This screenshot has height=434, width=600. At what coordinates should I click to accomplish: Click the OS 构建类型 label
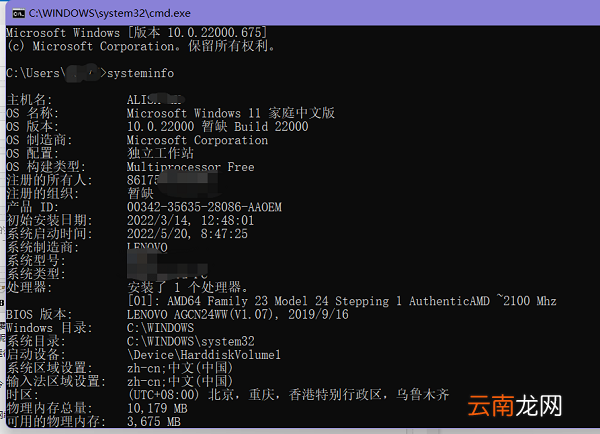click(x=46, y=167)
